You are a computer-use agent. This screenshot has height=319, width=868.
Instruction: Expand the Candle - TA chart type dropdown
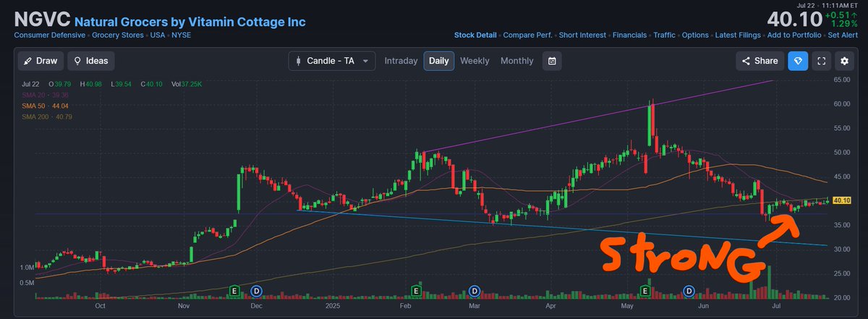coord(332,61)
